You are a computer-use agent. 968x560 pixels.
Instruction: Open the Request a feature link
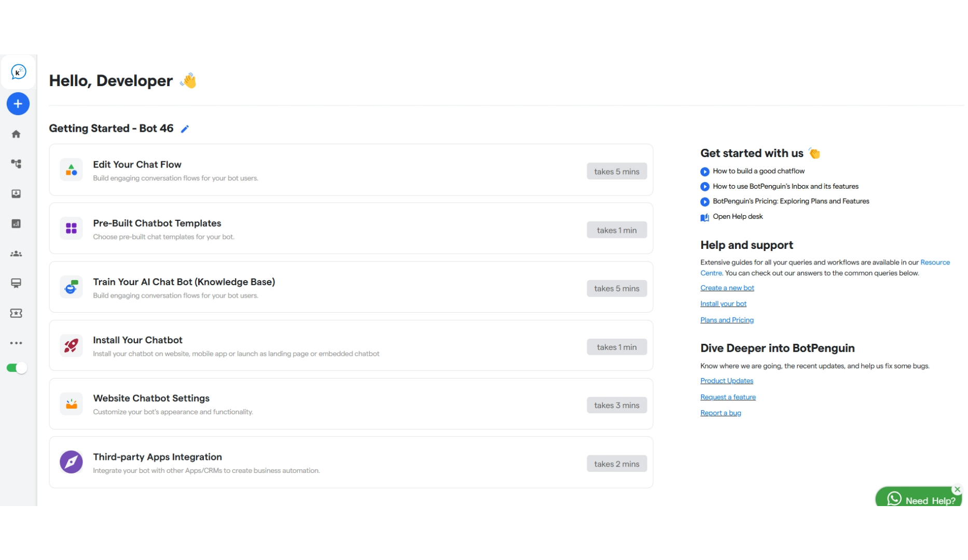[728, 397]
